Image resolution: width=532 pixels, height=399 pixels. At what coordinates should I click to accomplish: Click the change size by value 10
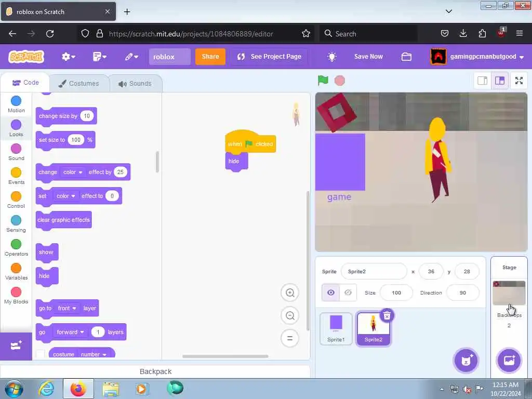coord(87,116)
